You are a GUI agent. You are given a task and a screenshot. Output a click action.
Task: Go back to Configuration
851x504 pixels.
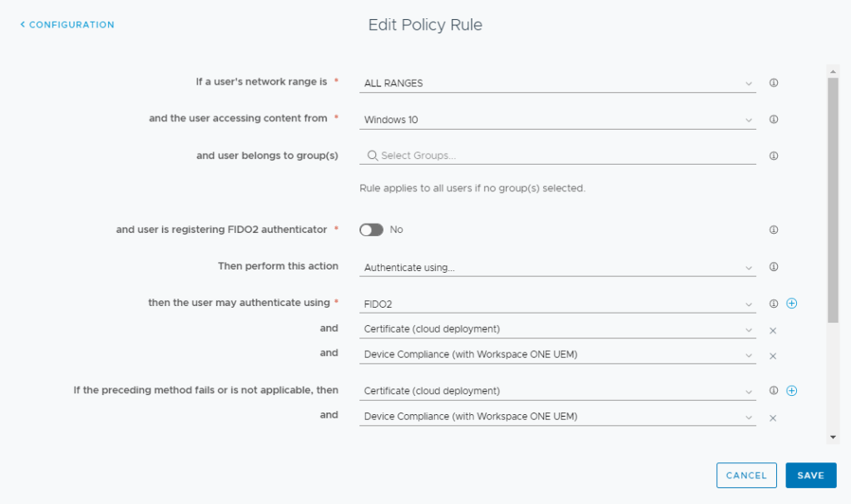click(67, 25)
